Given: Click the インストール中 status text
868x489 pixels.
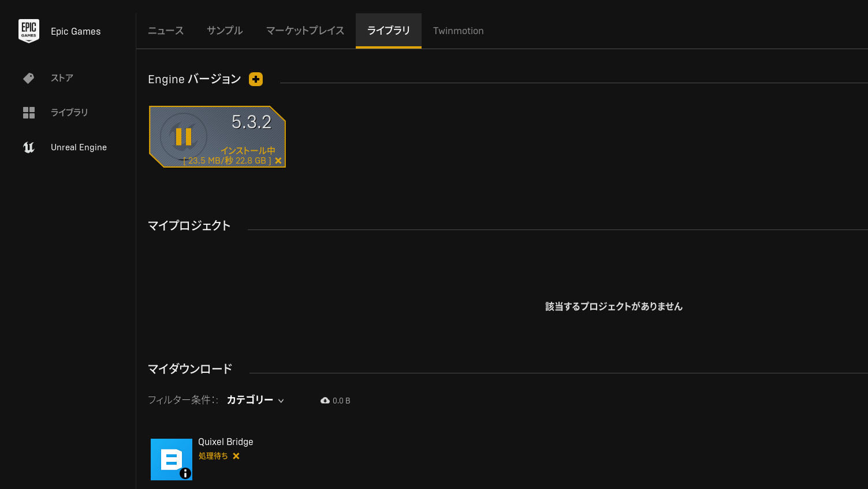Looking at the screenshot, I should (x=248, y=150).
